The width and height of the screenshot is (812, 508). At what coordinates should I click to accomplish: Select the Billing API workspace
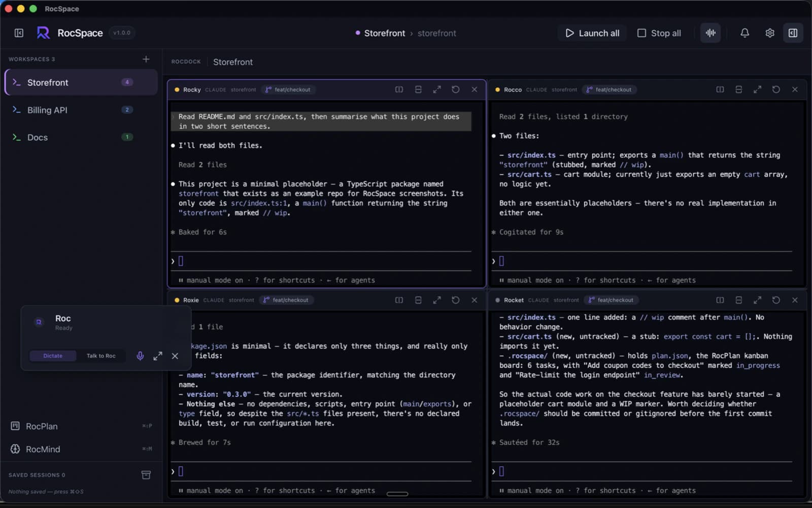(81, 110)
